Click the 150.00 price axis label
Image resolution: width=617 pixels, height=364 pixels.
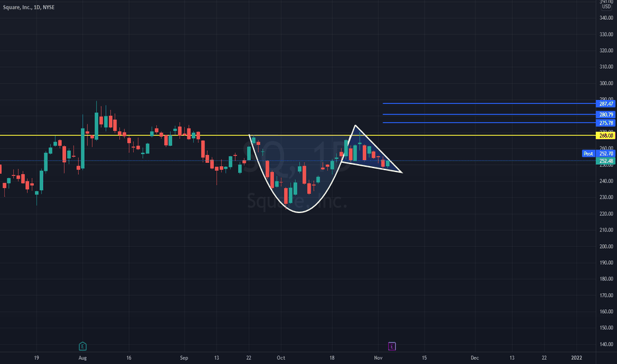[606, 328]
